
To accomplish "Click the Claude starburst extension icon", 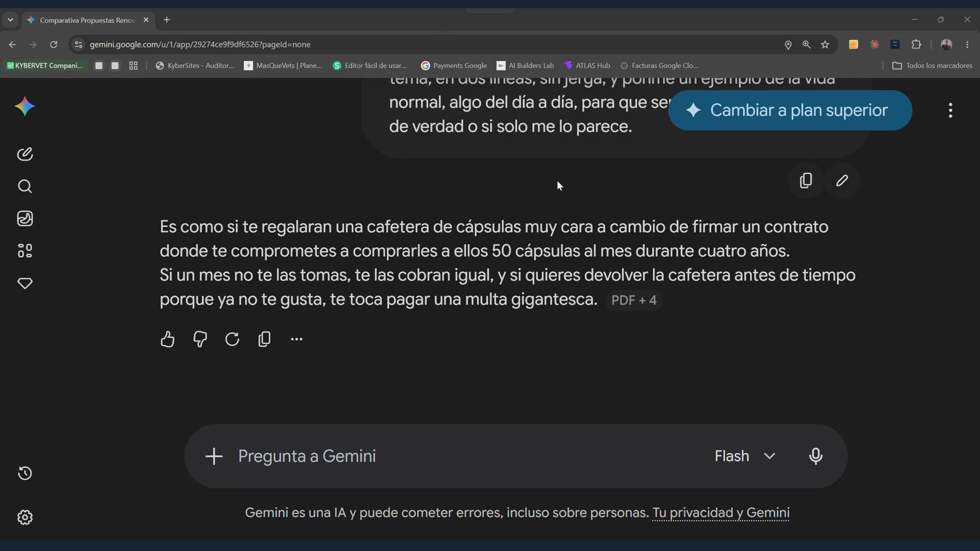I will (x=874, y=44).
